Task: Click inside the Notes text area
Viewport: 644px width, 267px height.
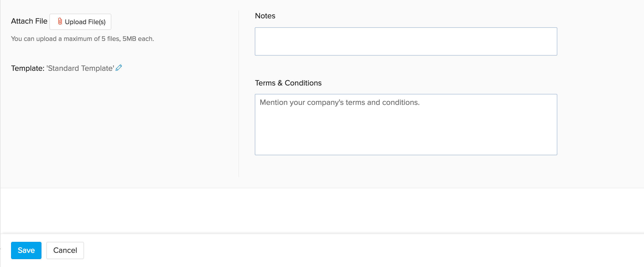Action: tap(406, 41)
